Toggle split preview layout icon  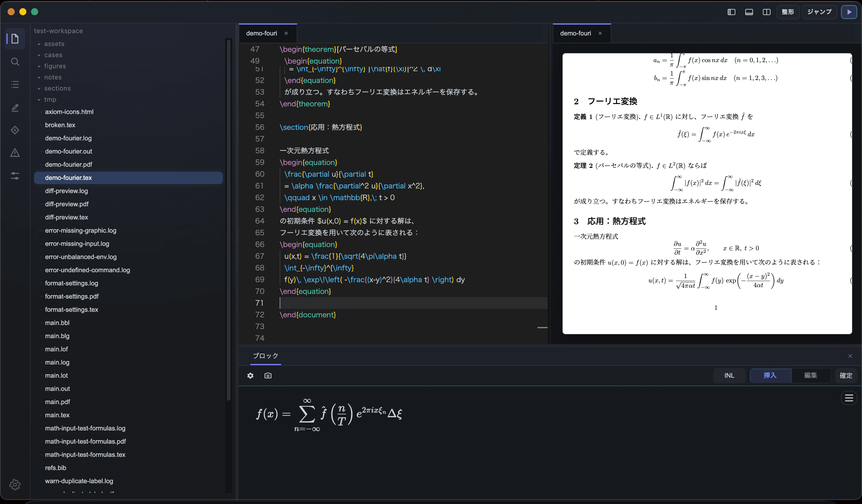pyautogui.click(x=766, y=12)
